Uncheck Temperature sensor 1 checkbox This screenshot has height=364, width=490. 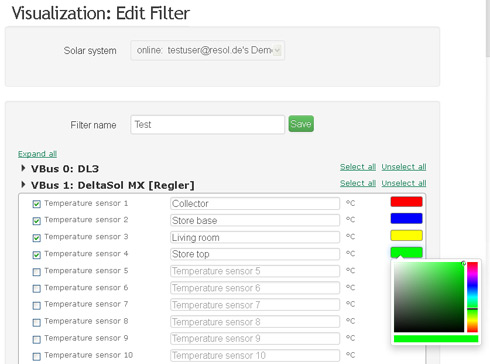(37, 204)
